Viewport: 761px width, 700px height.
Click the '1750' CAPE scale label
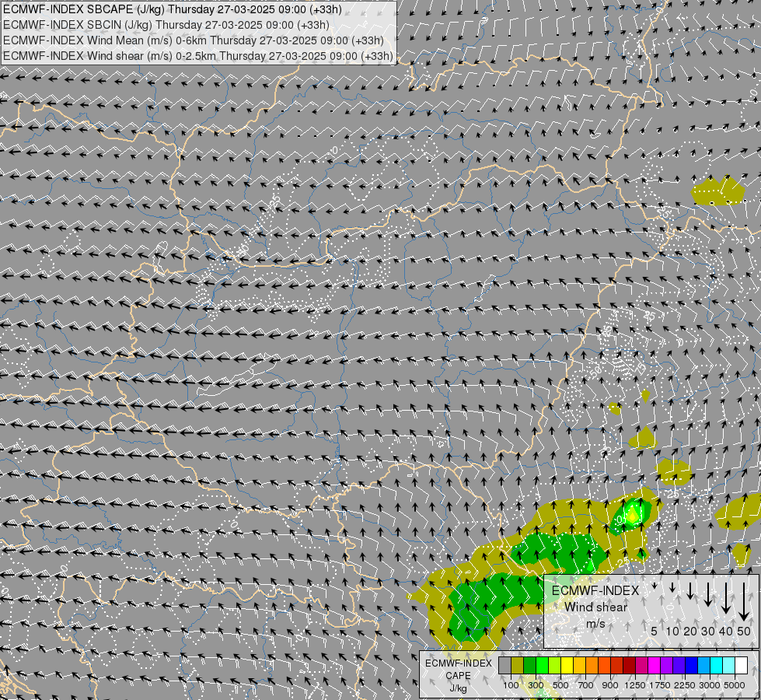point(660,685)
